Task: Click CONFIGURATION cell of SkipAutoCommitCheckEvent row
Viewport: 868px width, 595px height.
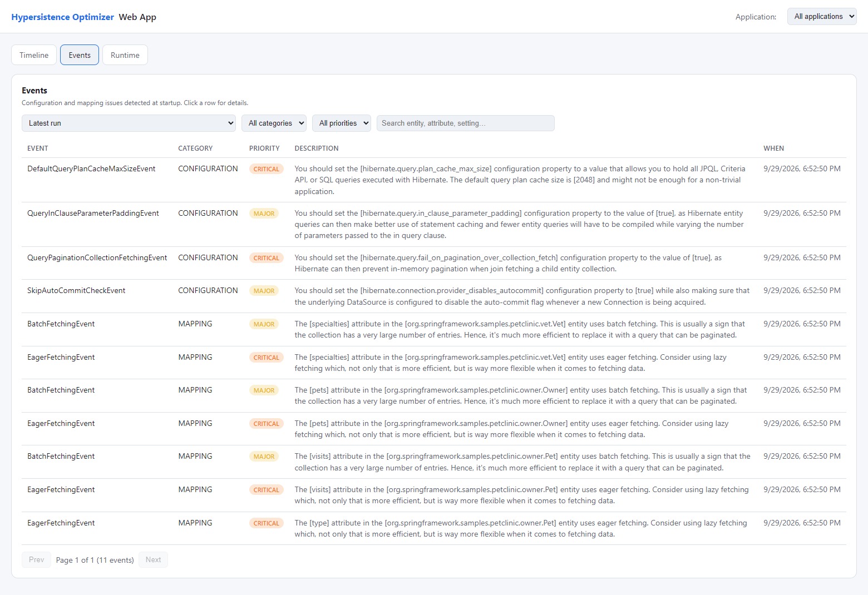Action: click(x=208, y=290)
